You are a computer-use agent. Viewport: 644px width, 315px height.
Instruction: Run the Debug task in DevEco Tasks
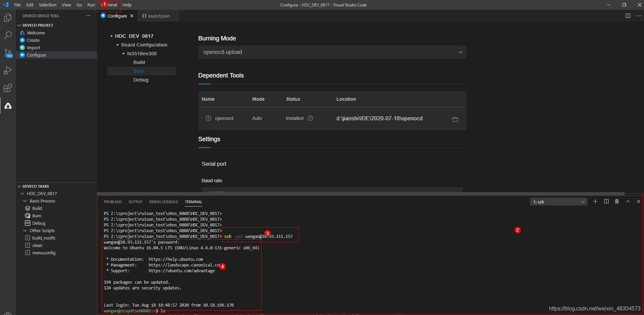(39, 223)
